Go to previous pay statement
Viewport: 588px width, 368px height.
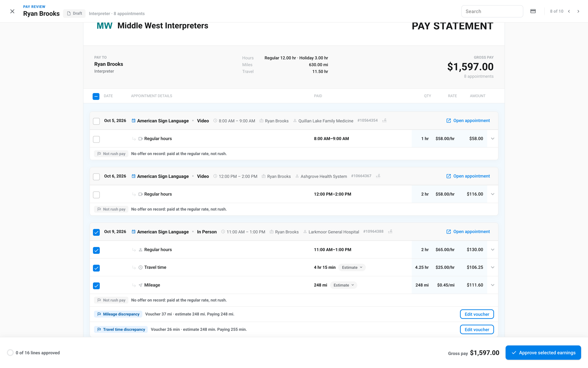point(569,11)
